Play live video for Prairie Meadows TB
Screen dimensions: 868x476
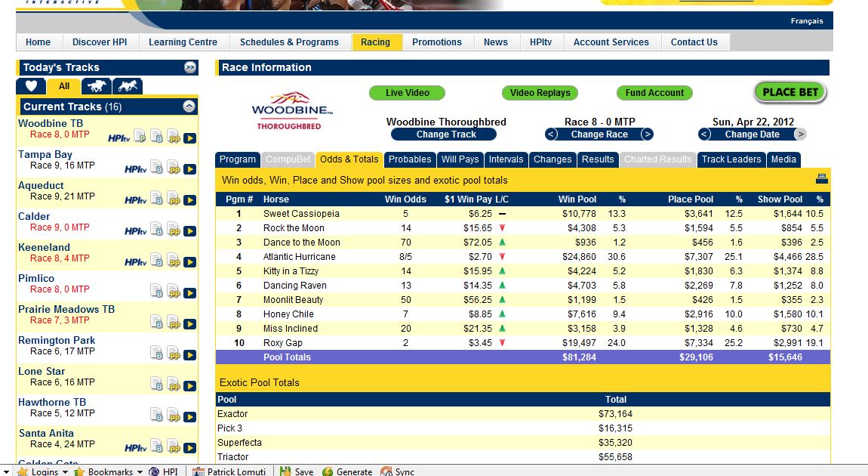coord(190,324)
